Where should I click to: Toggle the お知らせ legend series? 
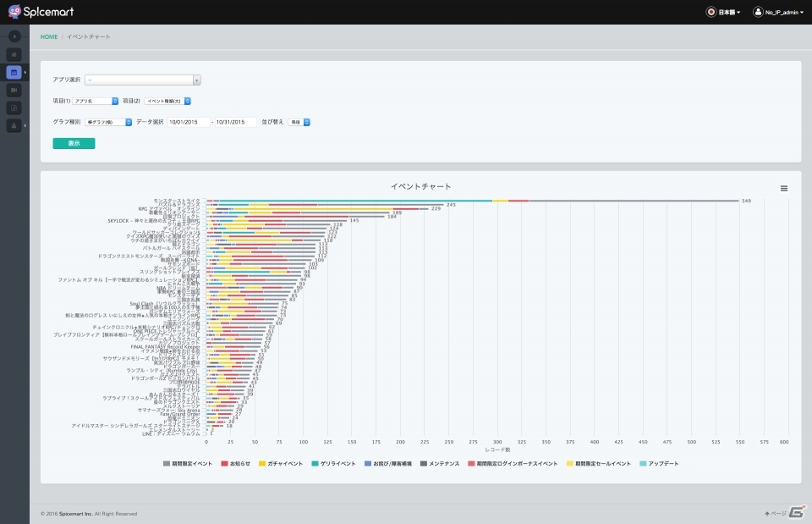pyautogui.click(x=236, y=464)
